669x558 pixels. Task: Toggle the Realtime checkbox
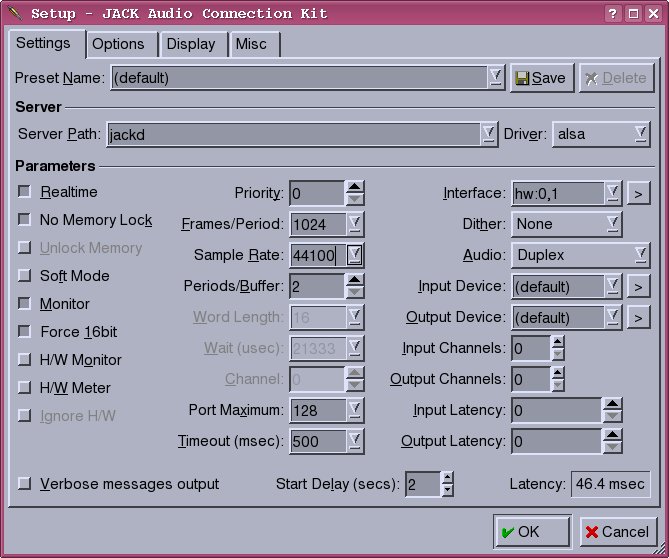(x=24, y=192)
